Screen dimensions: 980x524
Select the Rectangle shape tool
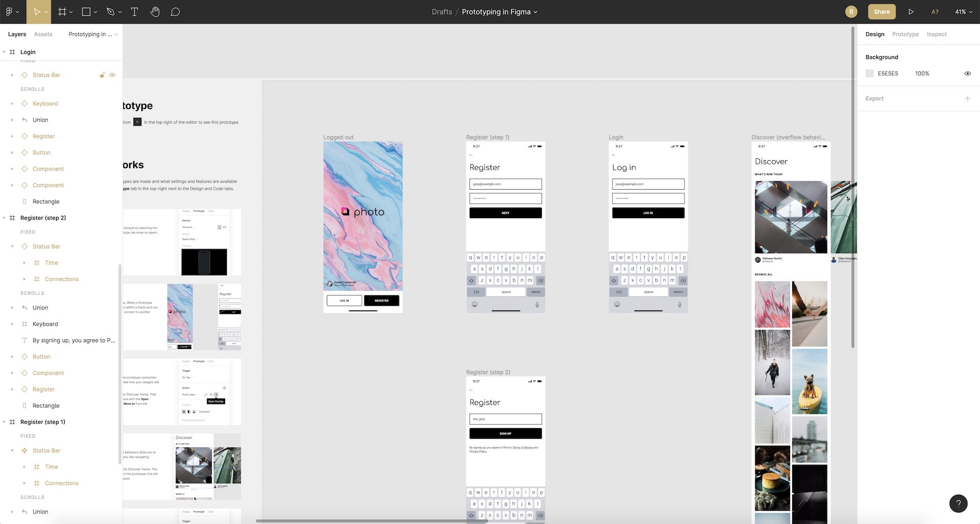pos(86,12)
